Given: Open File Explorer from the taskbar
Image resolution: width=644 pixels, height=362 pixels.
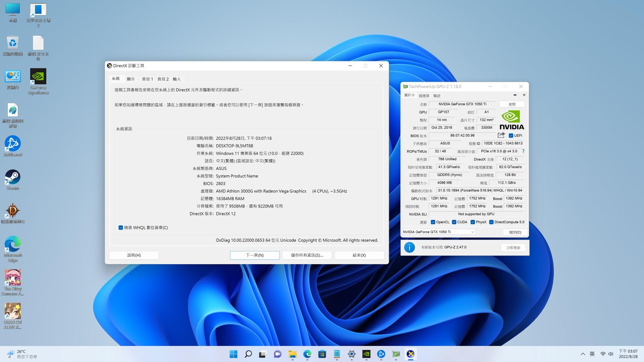Looking at the screenshot, I should pyautogui.click(x=292, y=354).
